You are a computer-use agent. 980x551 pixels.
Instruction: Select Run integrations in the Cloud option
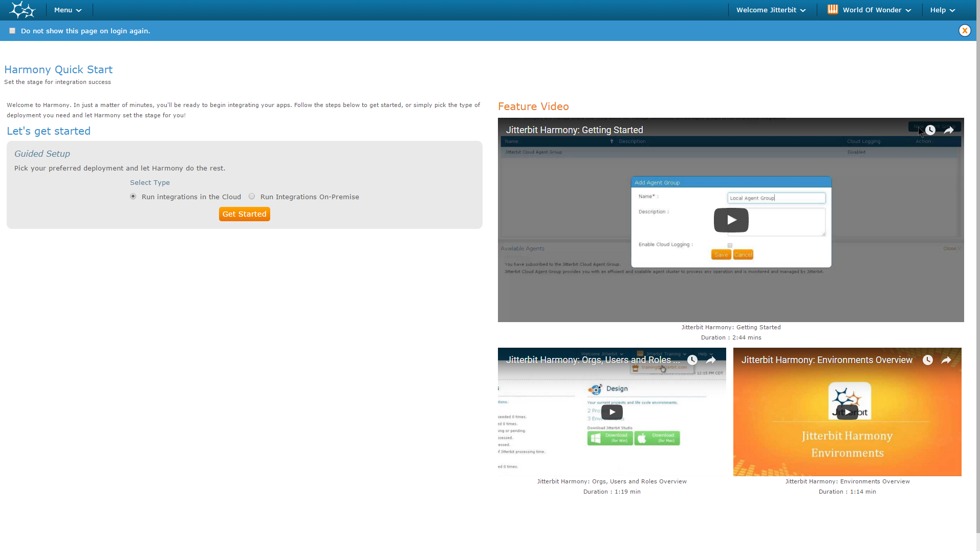133,197
